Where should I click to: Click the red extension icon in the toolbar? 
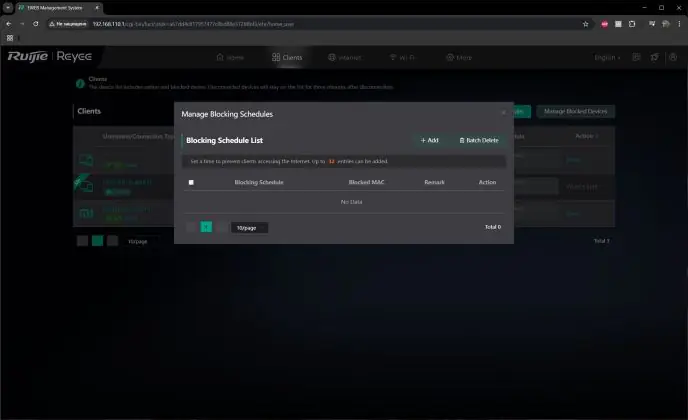[x=604, y=24]
